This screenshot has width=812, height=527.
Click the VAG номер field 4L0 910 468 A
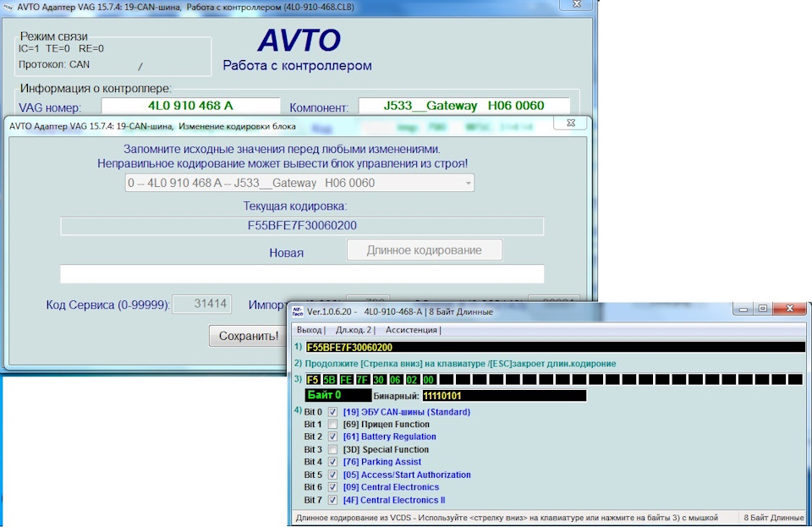pyautogui.click(x=190, y=106)
